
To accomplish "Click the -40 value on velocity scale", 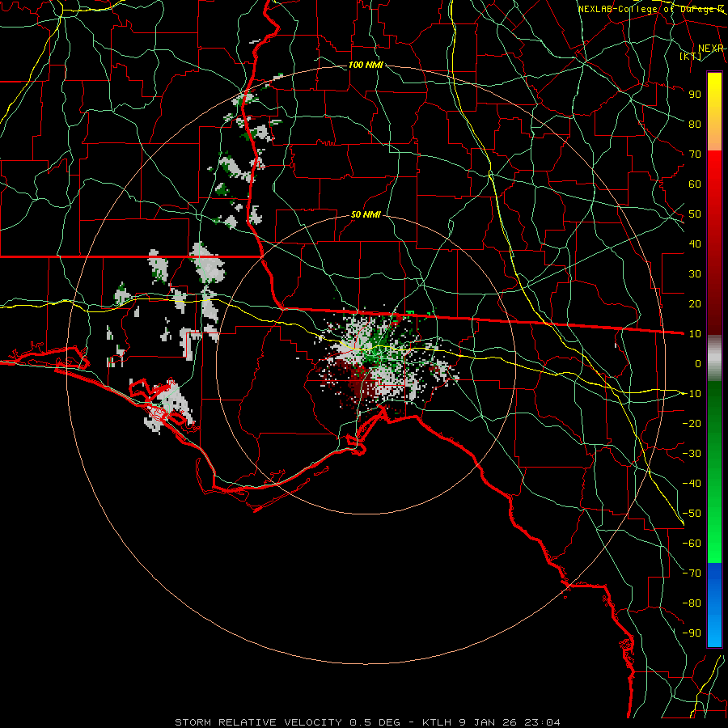I will [x=692, y=484].
